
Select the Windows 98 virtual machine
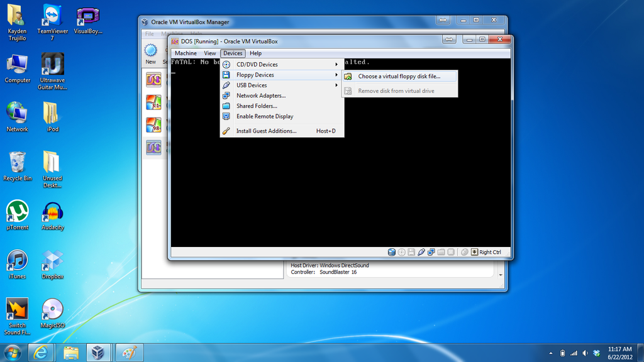(x=153, y=125)
